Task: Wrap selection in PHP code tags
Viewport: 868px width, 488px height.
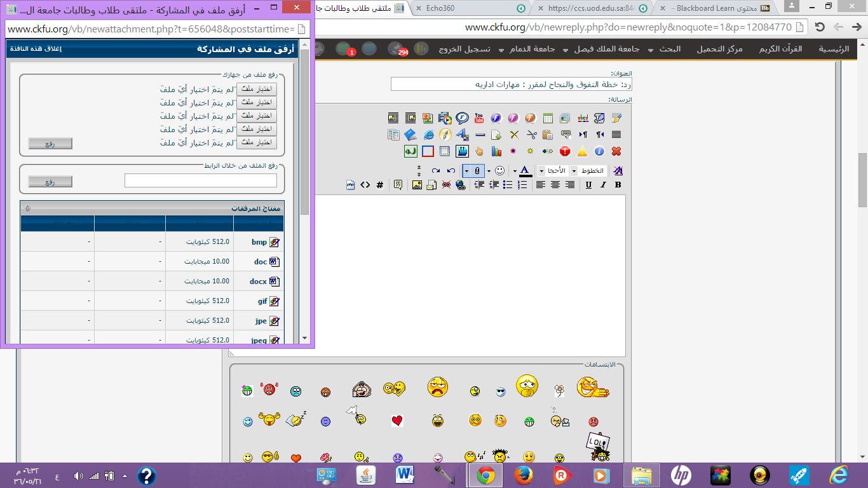Action: pos(350,185)
